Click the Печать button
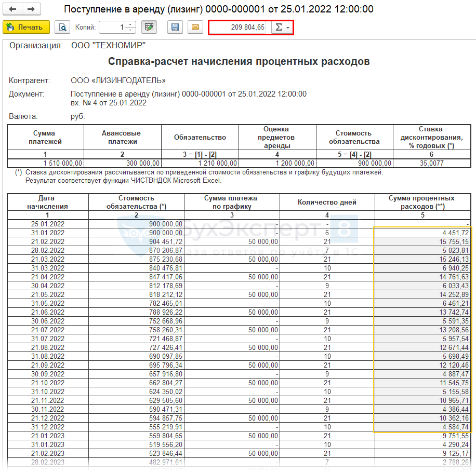Image resolution: width=476 pixels, height=473 pixels. click(x=26, y=27)
